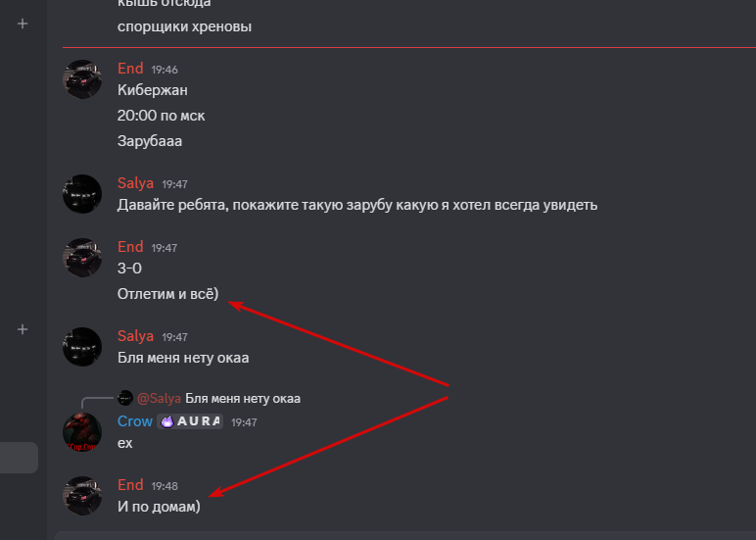Viewport: 756px width, 540px height.
Task: Click the small avatar in reply preview
Action: [125, 398]
